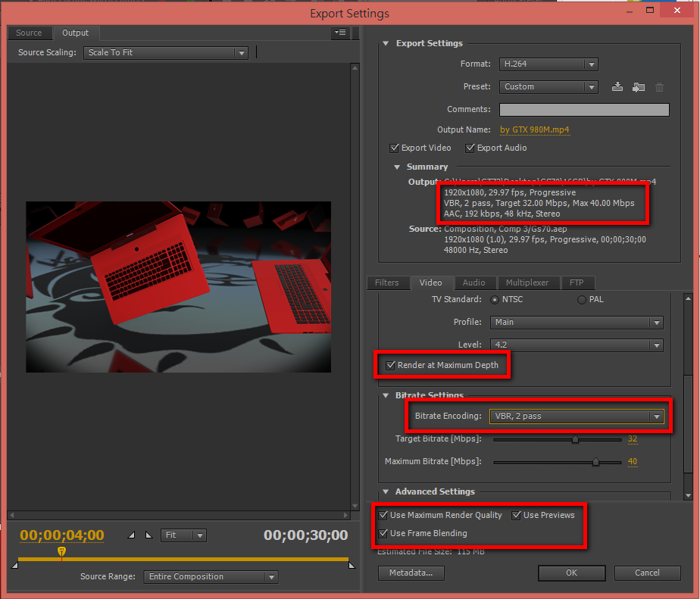Collapse the Summary section
Viewport: 700px width, 599px height.
coord(396,167)
